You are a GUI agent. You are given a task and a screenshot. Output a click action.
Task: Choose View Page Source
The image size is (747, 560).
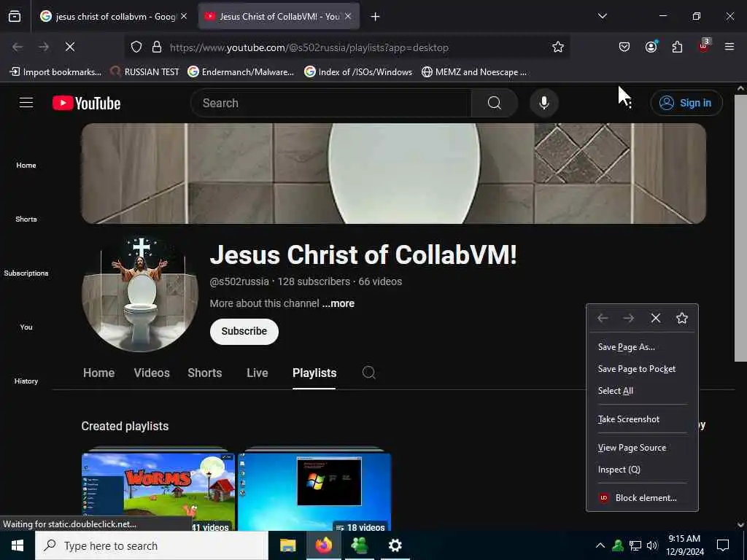point(642,448)
